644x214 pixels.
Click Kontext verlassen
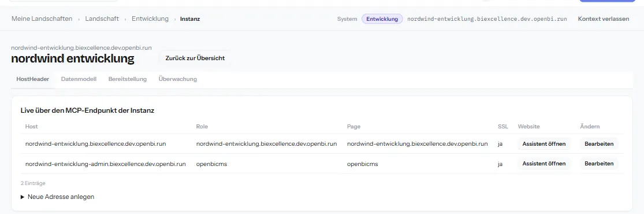[x=604, y=19]
